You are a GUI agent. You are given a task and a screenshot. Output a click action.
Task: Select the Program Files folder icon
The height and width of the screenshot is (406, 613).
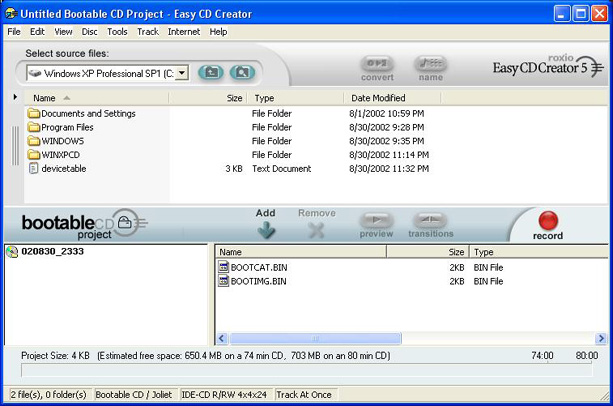[34, 127]
